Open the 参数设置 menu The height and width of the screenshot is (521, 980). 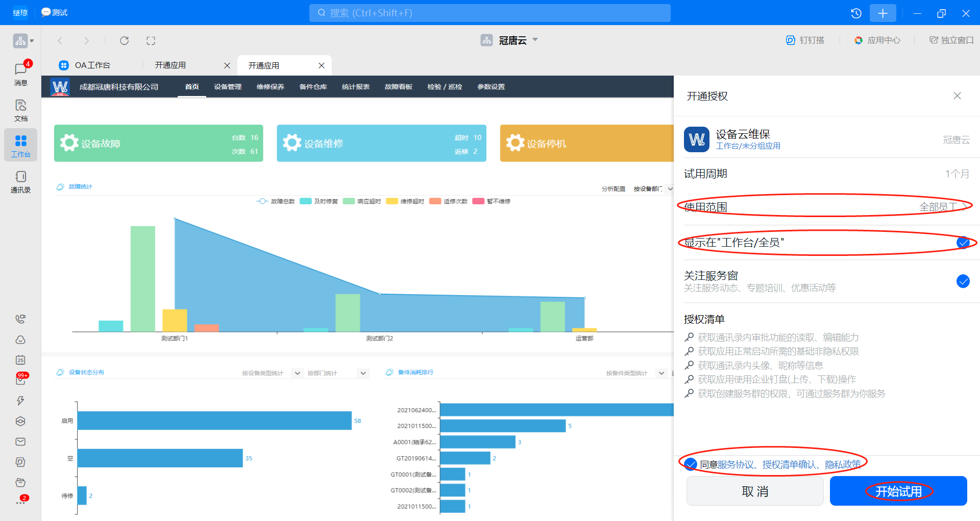(491, 87)
